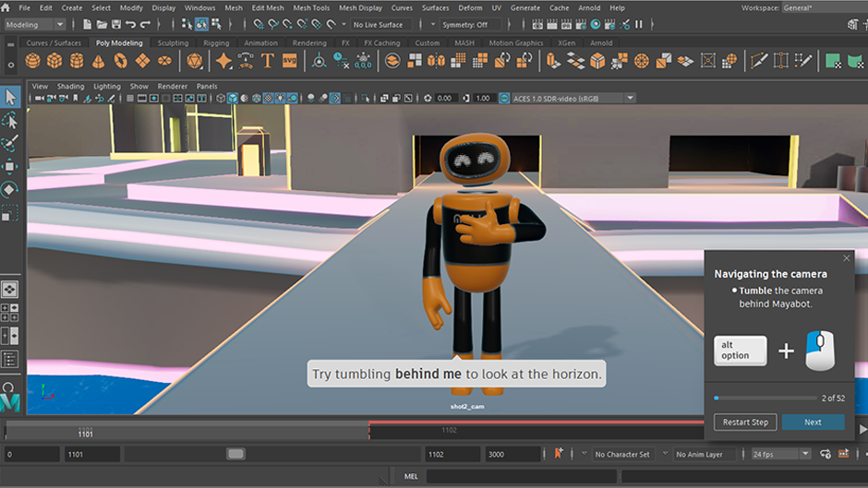Image resolution: width=868 pixels, height=488 pixels.
Task: Choose the Paint Selection brush tool
Action: tap(10, 145)
